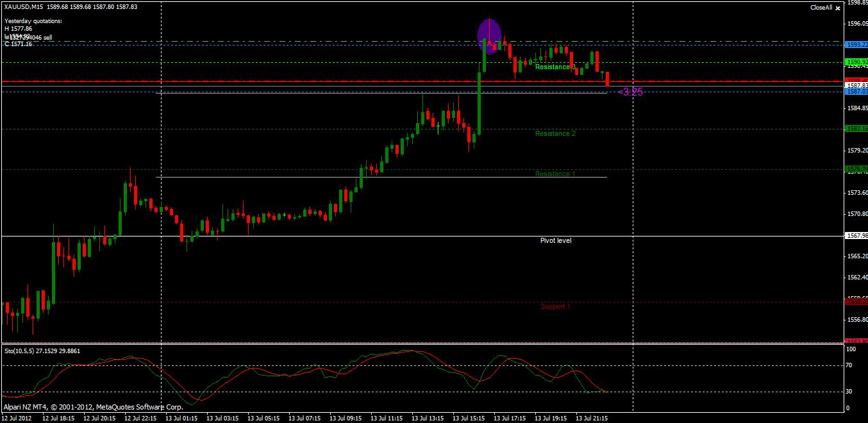Click the #sell order label at top left

(x=29, y=38)
